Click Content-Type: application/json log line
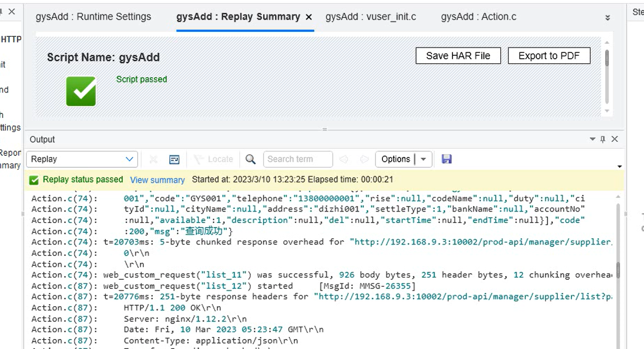This screenshot has width=644, height=349. point(211,341)
